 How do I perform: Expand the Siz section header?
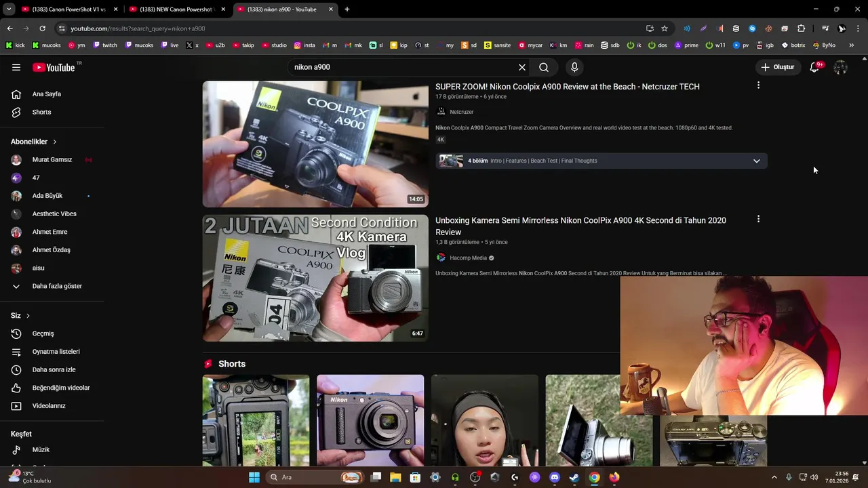[20, 316]
